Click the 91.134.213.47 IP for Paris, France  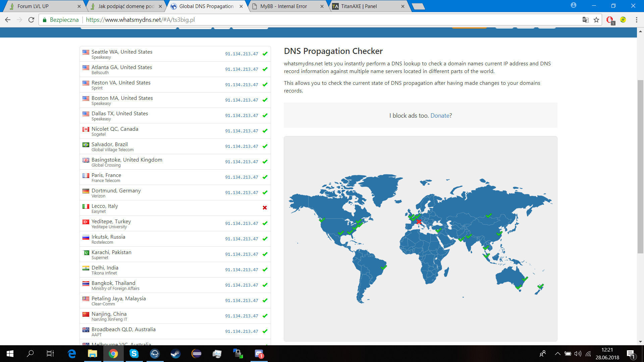coord(241,177)
